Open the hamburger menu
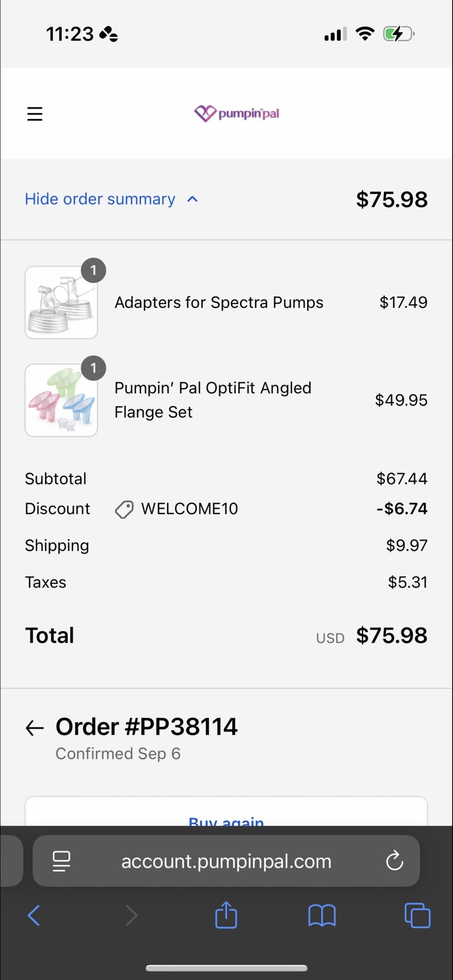 [35, 113]
